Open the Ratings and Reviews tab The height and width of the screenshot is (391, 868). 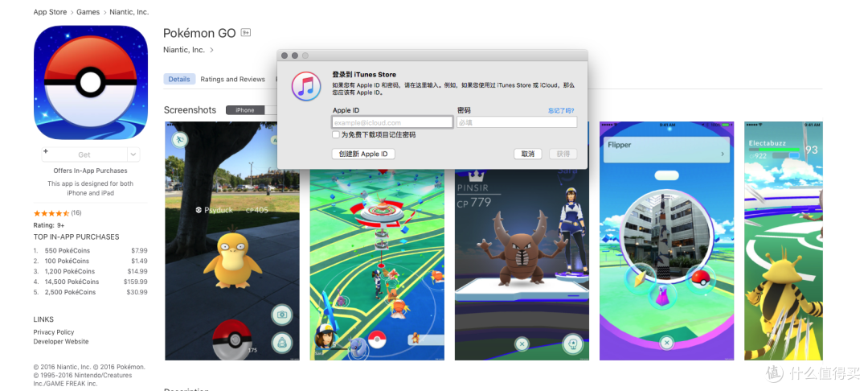coord(232,79)
